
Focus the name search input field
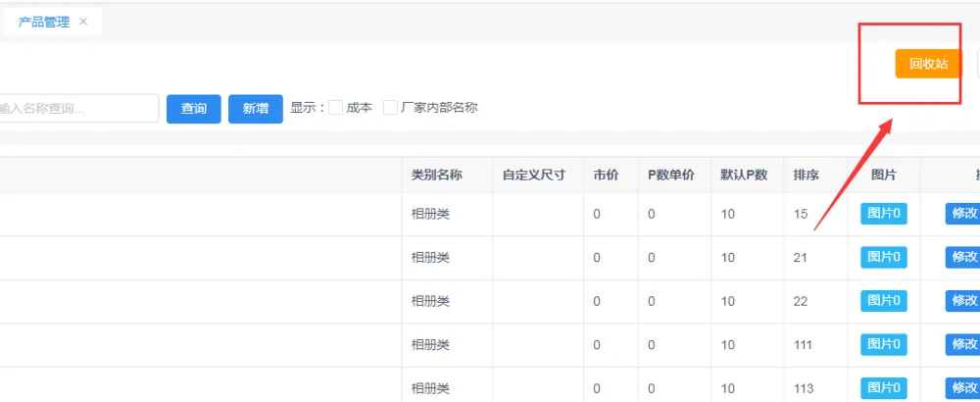(x=78, y=108)
